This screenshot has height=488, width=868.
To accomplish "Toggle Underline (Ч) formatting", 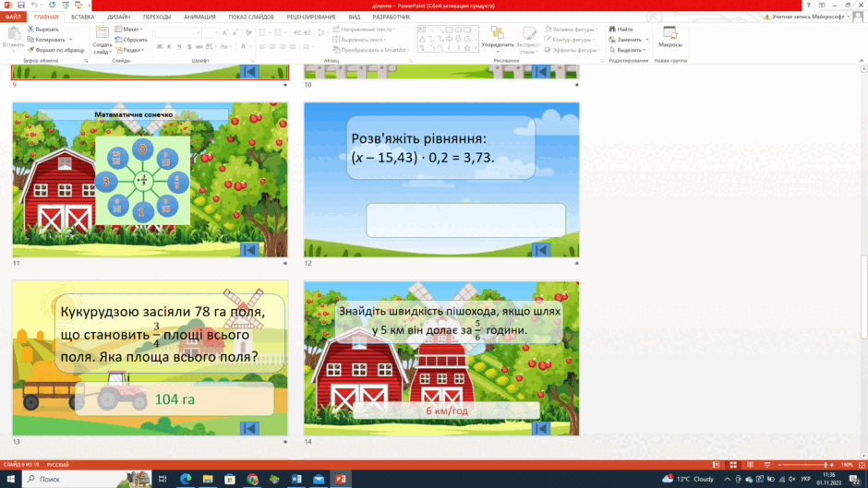I will pos(179,47).
